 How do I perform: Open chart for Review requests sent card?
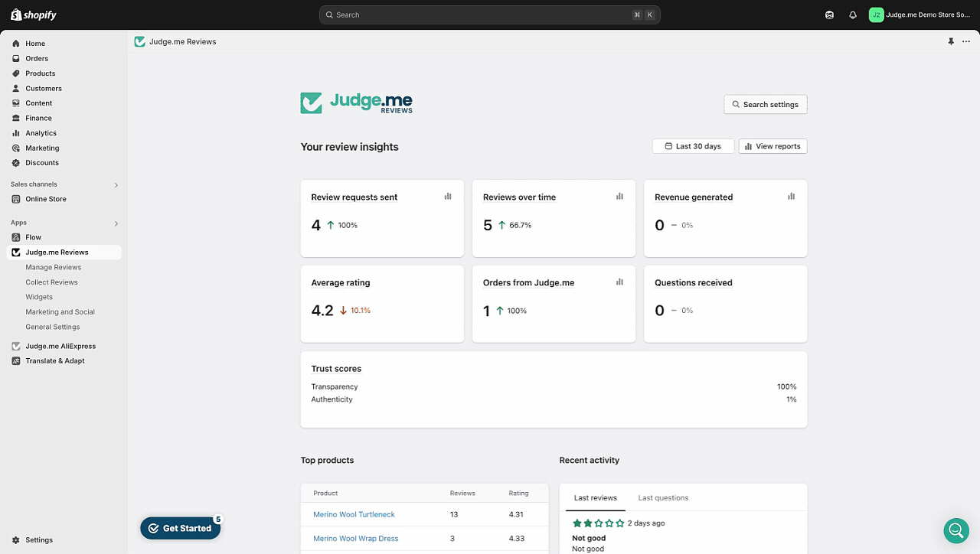coord(448,197)
